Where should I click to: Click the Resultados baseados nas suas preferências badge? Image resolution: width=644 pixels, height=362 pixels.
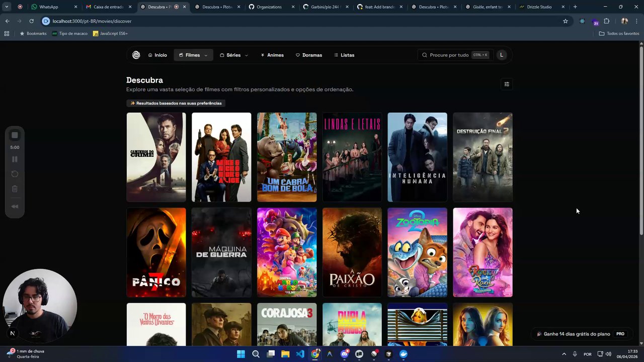[176, 103]
